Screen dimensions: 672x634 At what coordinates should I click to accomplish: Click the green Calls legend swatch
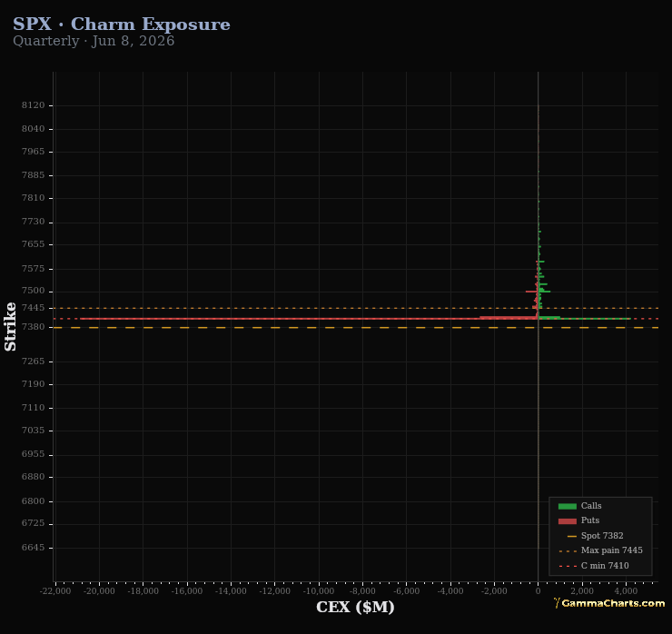[x=567, y=506]
